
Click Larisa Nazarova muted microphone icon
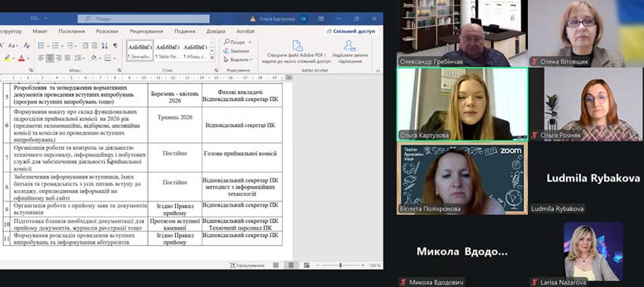(x=534, y=282)
